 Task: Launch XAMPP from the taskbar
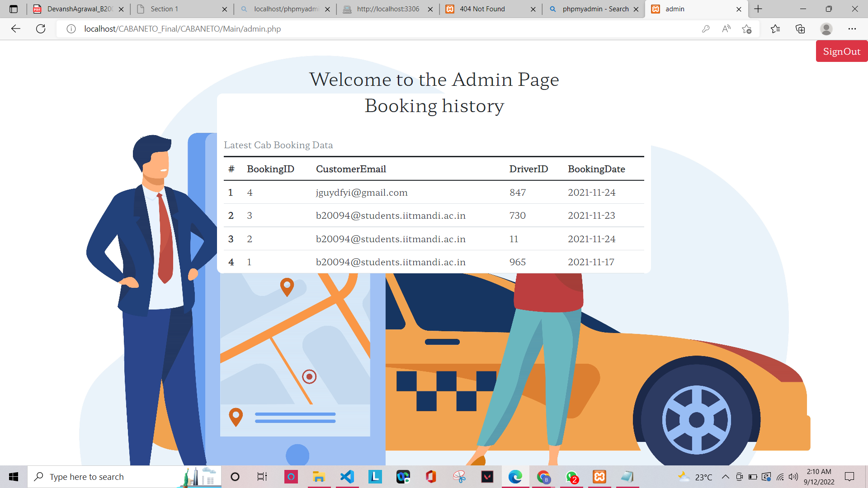click(x=599, y=477)
